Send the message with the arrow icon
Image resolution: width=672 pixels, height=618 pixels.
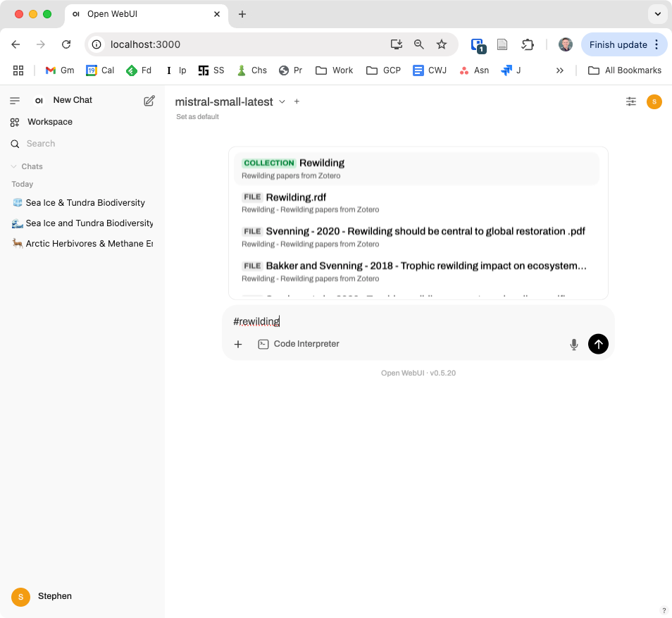click(x=597, y=344)
